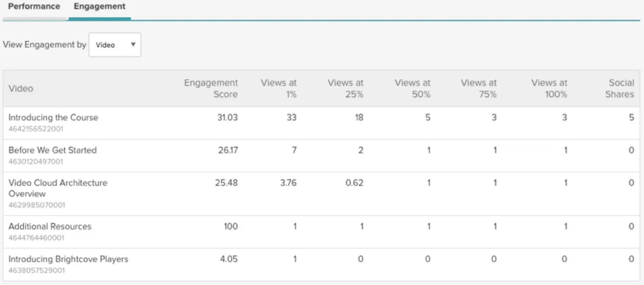Click engagement score 4.05
This screenshot has width=644, height=285.
pyautogui.click(x=229, y=259)
